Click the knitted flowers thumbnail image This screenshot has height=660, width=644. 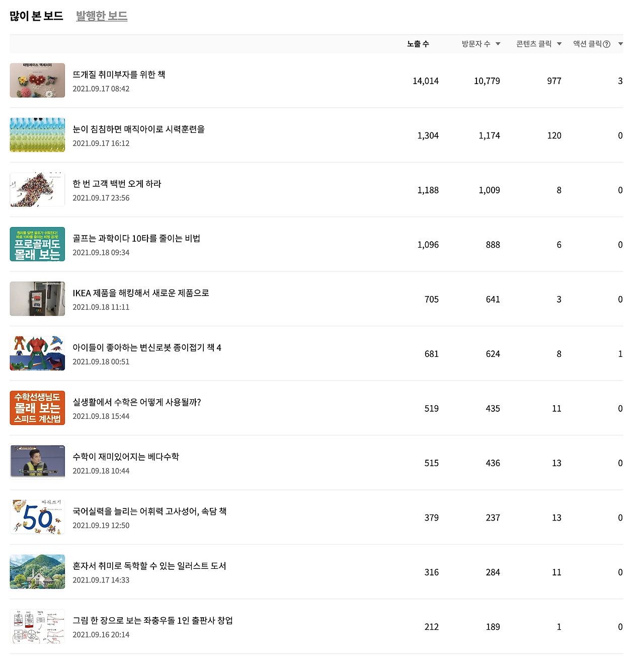(x=37, y=80)
